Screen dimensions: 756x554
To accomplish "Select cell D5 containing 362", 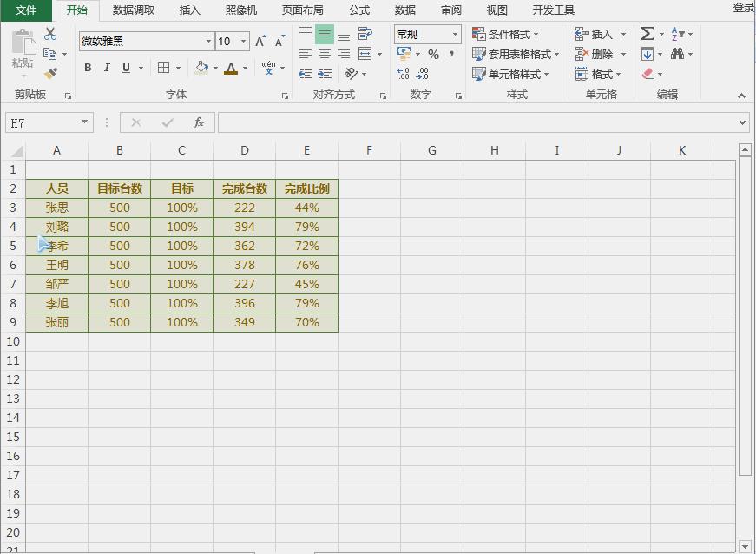I will tap(244, 246).
